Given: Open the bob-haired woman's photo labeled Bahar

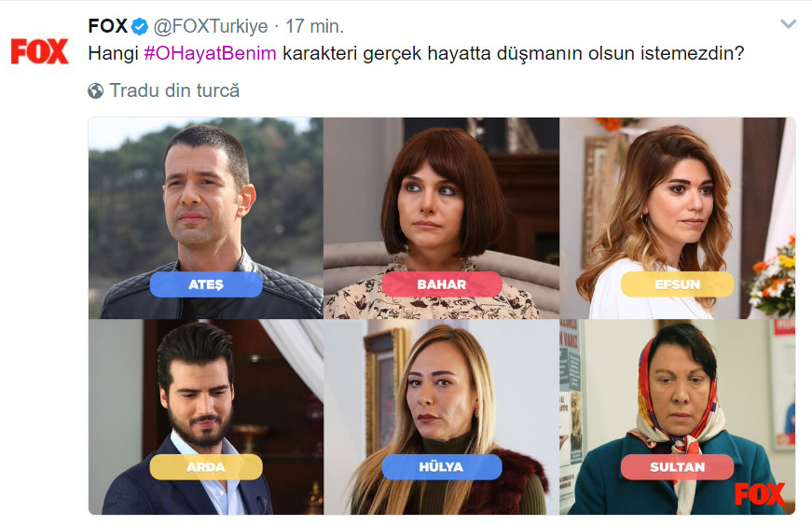Looking at the screenshot, I should click(442, 218).
